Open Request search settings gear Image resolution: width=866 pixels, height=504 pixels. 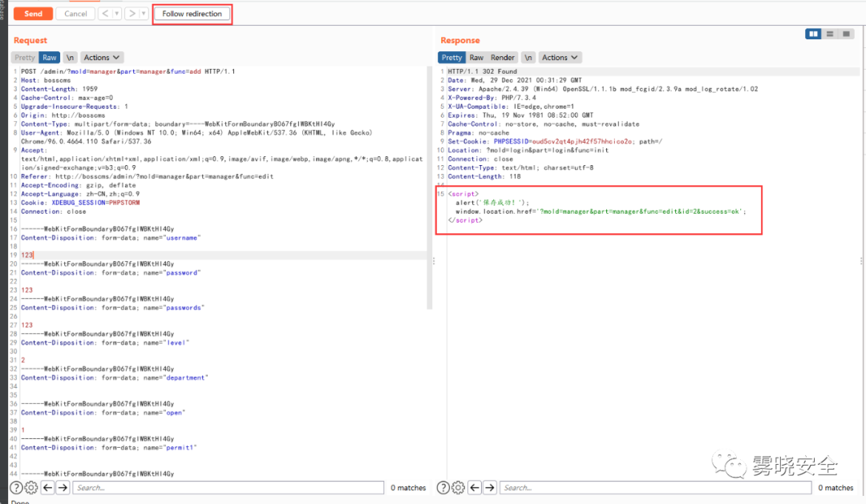[31, 487]
